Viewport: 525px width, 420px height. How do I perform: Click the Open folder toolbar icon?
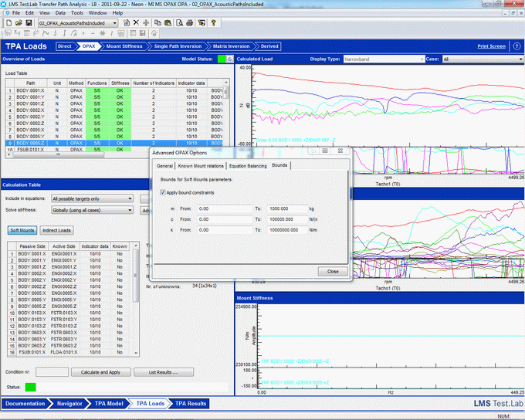[x=18, y=23]
